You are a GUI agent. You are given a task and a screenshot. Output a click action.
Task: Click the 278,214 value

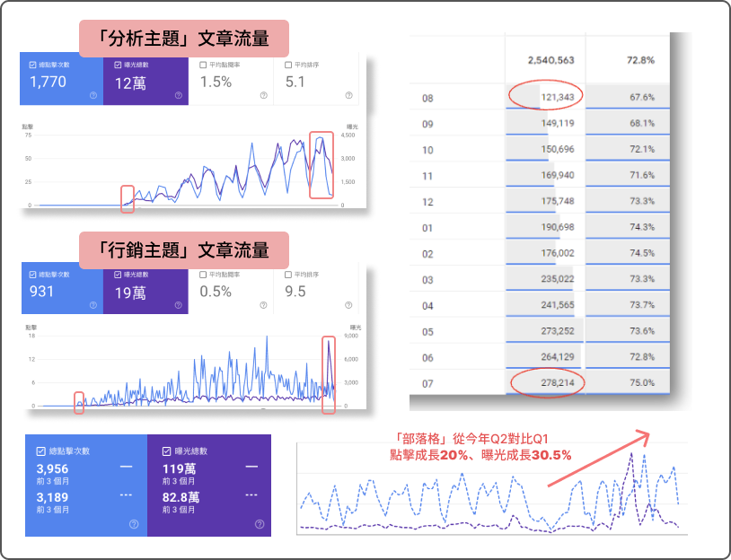pyautogui.click(x=558, y=383)
